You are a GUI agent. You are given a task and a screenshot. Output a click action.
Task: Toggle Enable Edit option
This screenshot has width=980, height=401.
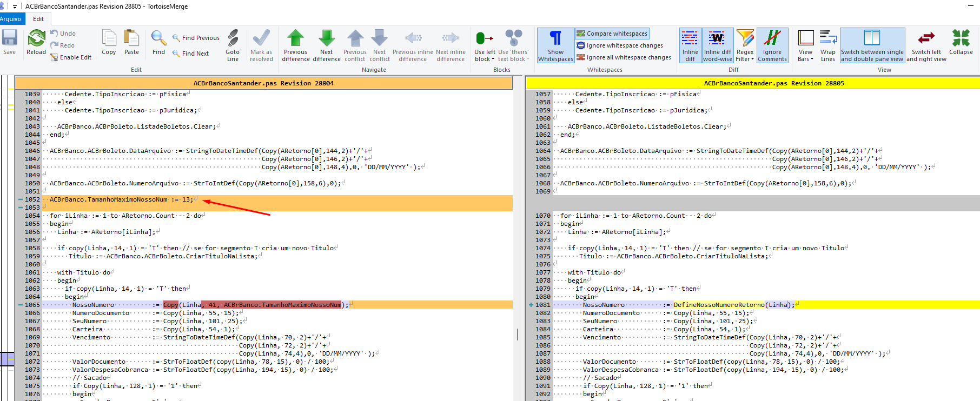(x=71, y=57)
